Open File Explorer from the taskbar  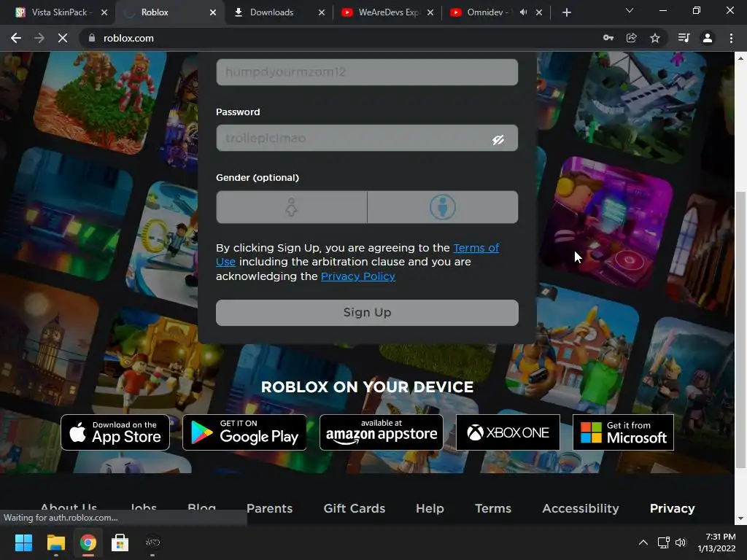tap(55, 542)
